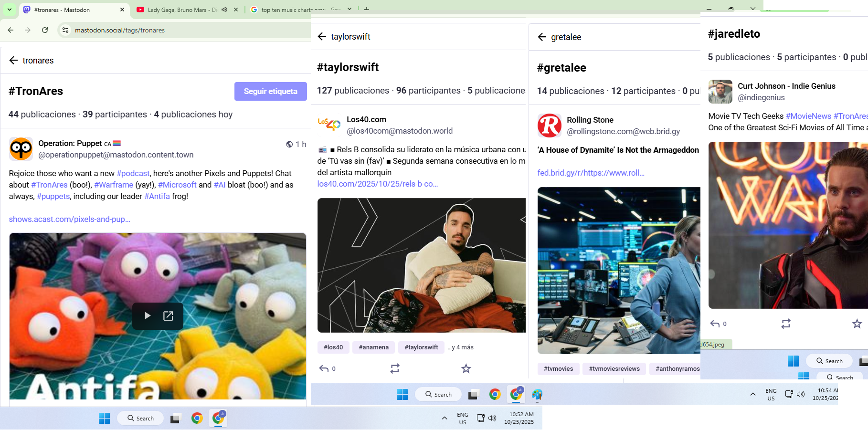Open network icon beside the 10:52 AM clock
This screenshot has width=868, height=430.
point(481,418)
